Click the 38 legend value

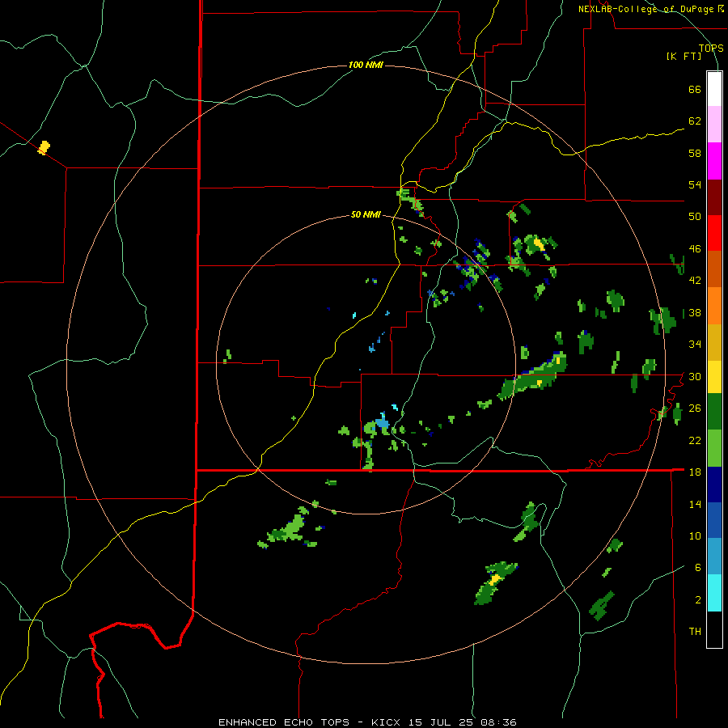695,312
